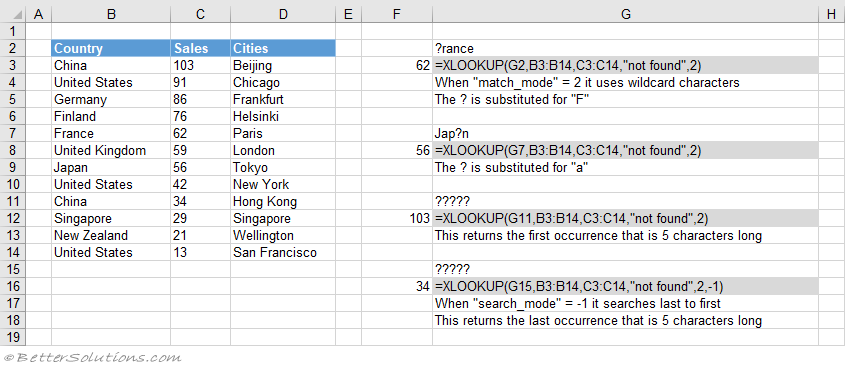Click the BetterSolutions.com watermark
Screen dimensions: 845x368
click(92, 357)
